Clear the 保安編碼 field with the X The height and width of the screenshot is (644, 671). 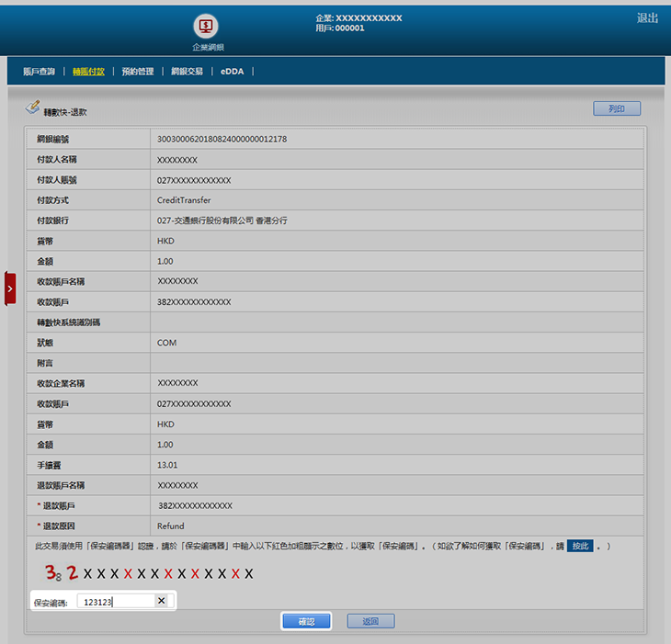tap(161, 601)
